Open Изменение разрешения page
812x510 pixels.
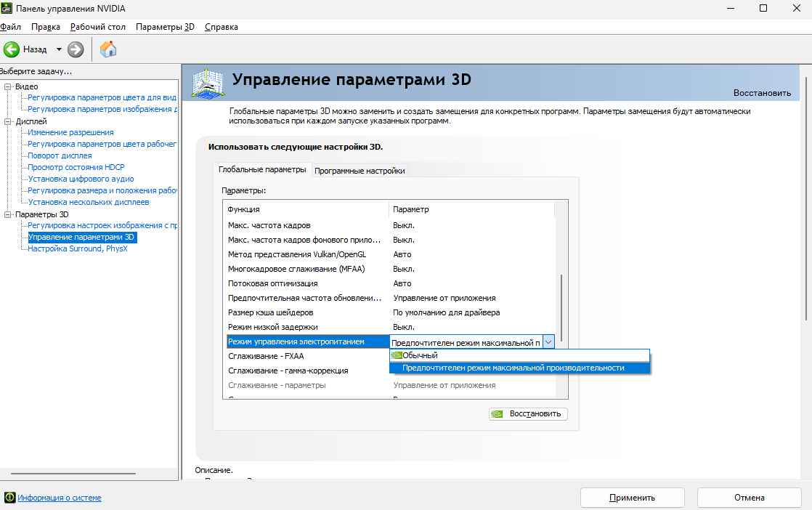click(70, 132)
